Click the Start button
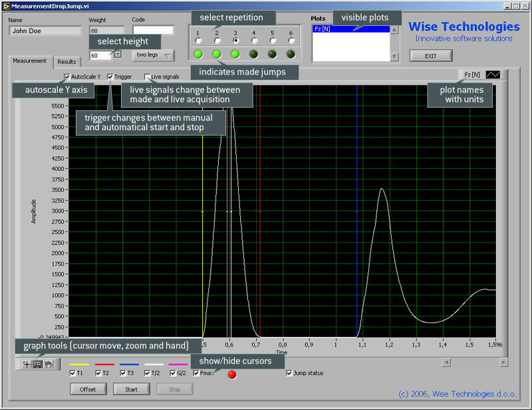The width and height of the screenshot is (532, 410). tap(131, 389)
